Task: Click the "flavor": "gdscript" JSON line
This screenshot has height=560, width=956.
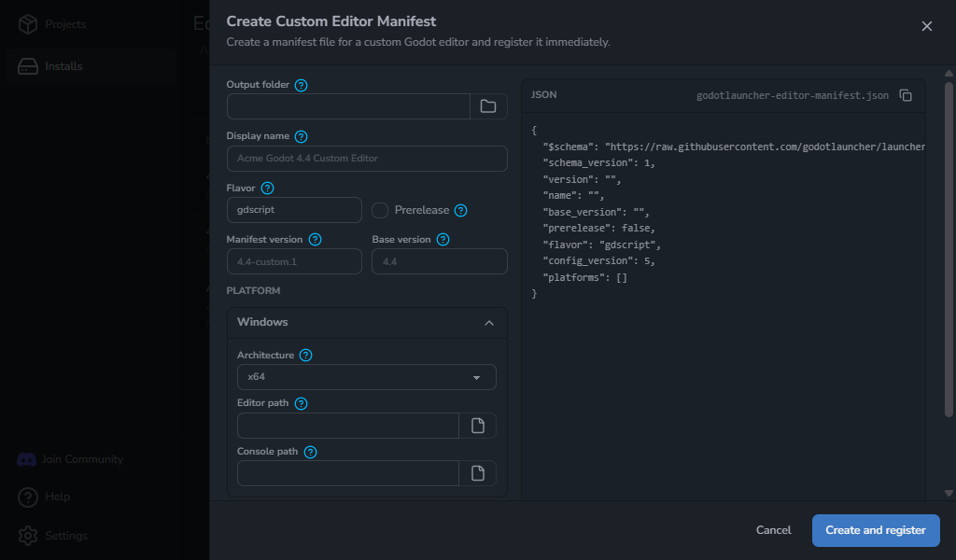Action: coord(602,245)
